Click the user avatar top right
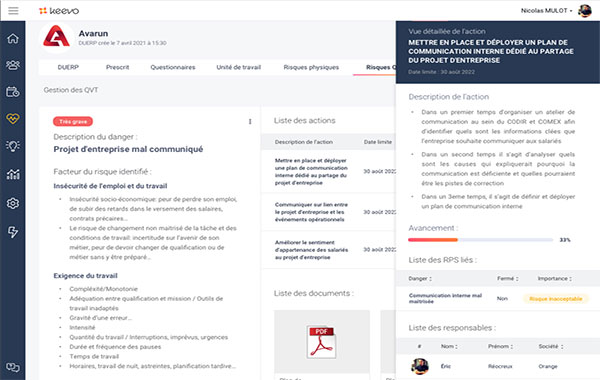The height and width of the screenshot is (380, 600). 585,11
